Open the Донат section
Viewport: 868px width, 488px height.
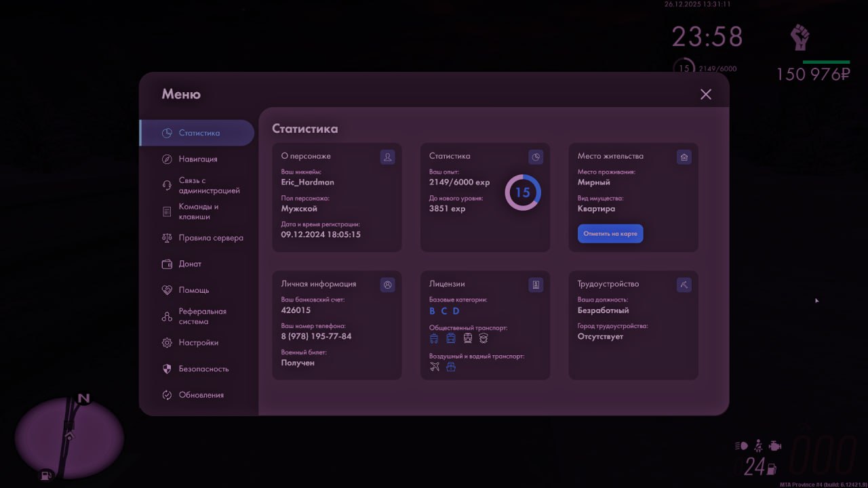pos(197,264)
